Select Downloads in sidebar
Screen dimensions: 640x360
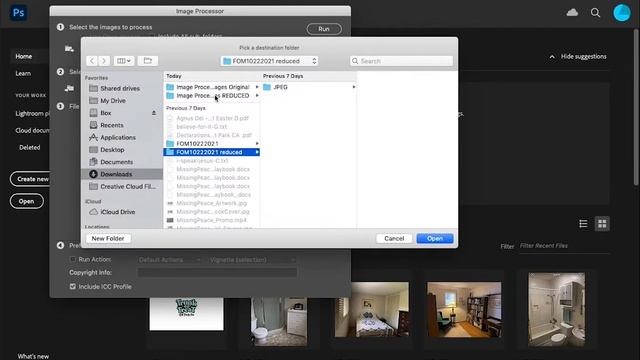122,174
